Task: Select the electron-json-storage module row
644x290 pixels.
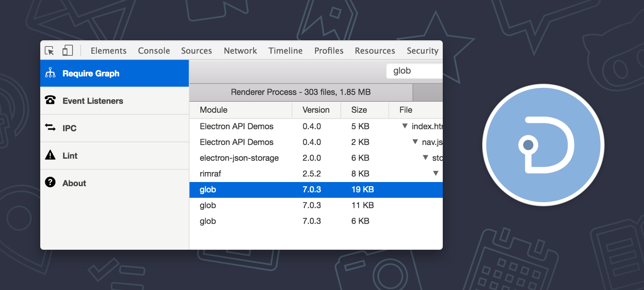Action: (x=239, y=158)
